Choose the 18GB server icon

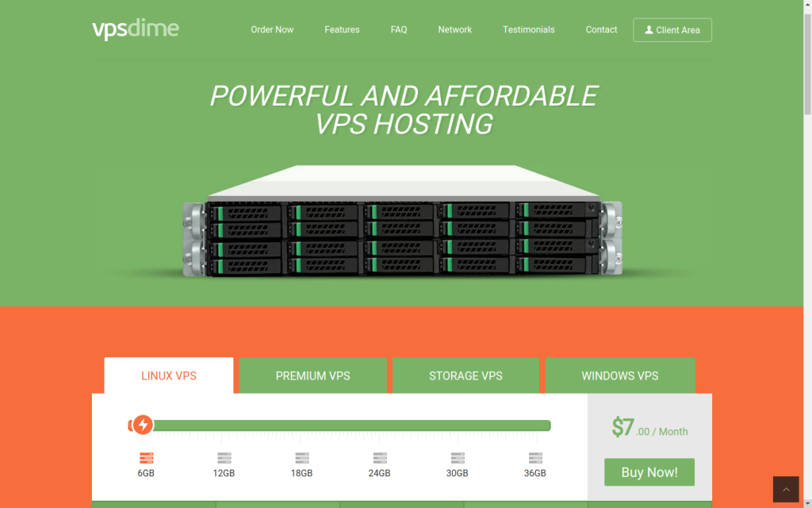coord(302,458)
